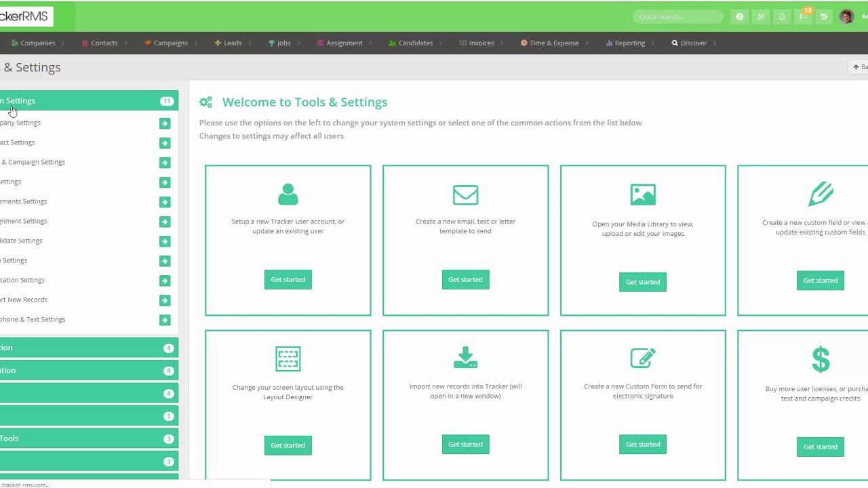
Task: Open the Jobs menu
Action: (x=283, y=43)
